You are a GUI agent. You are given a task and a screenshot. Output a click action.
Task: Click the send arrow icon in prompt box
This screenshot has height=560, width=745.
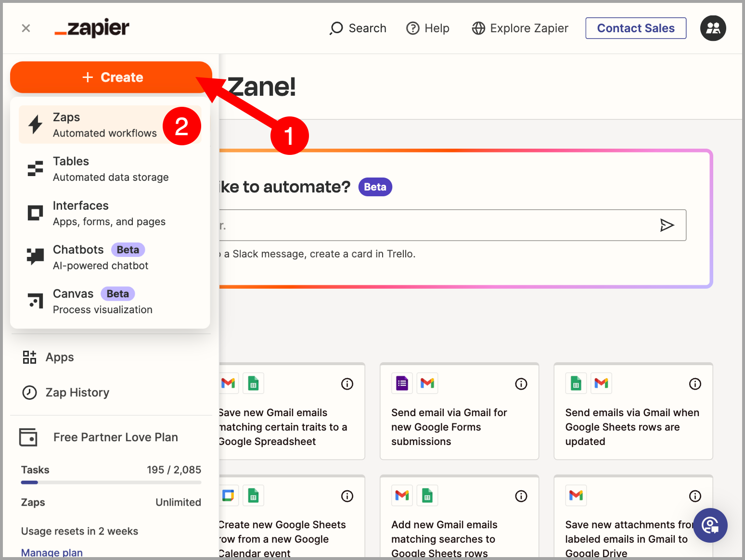[667, 225]
